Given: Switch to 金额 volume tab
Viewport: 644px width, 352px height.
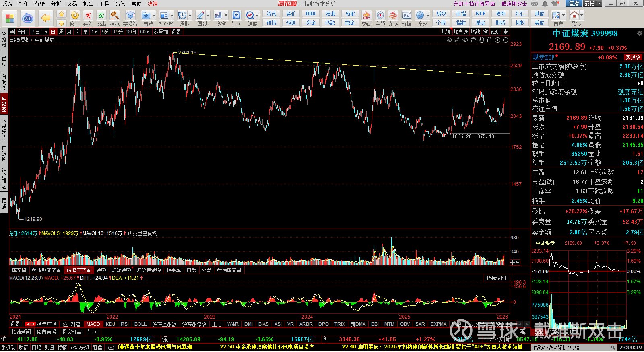Looking at the screenshot, I should [101, 270].
